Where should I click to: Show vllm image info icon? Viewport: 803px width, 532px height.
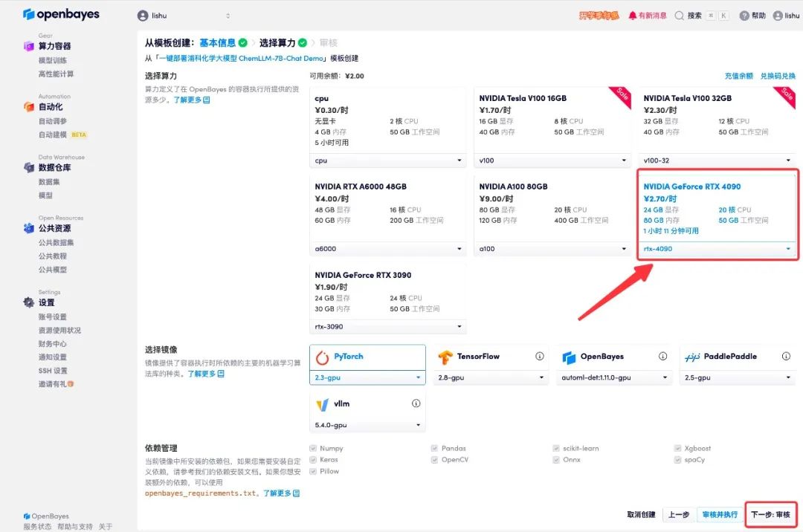point(416,403)
